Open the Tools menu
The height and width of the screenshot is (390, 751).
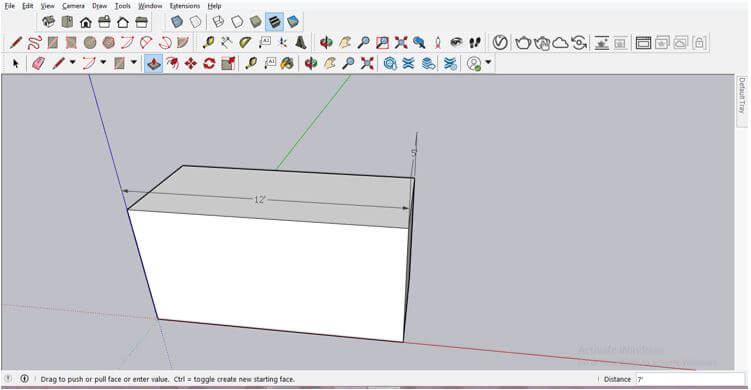123,6
